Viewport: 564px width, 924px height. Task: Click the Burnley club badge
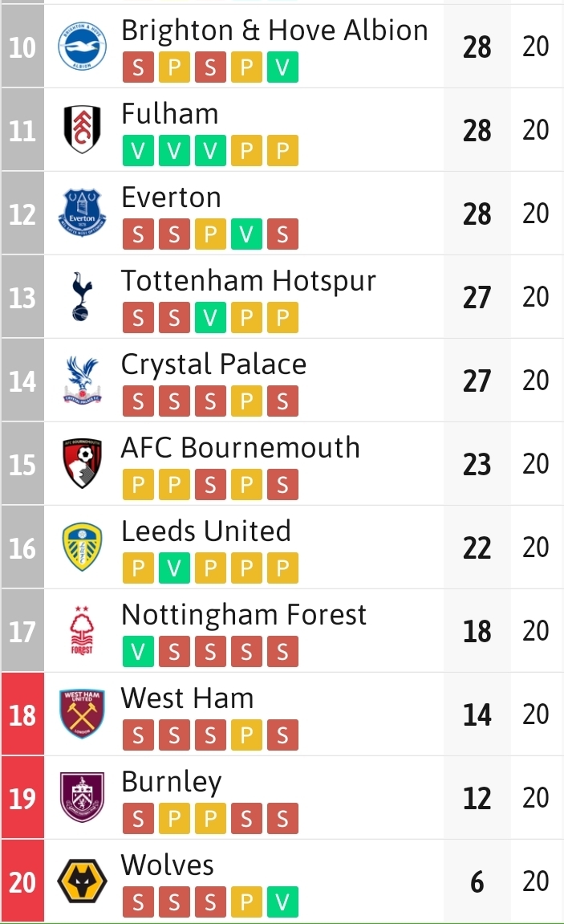[82, 798]
